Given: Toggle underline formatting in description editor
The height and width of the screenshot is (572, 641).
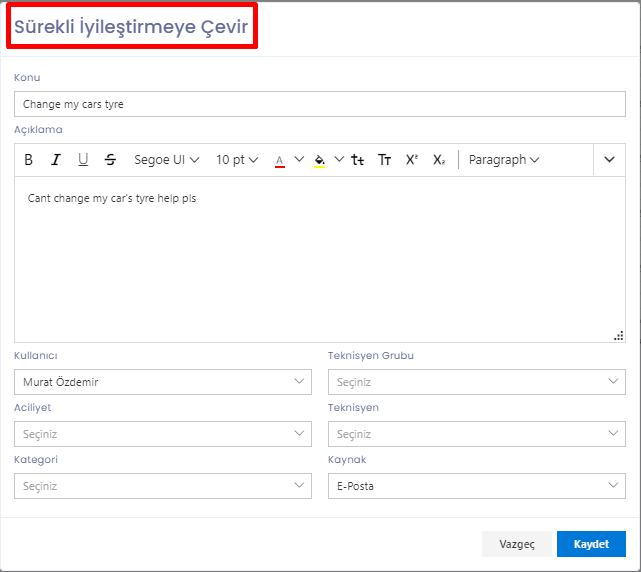Looking at the screenshot, I should (x=83, y=159).
